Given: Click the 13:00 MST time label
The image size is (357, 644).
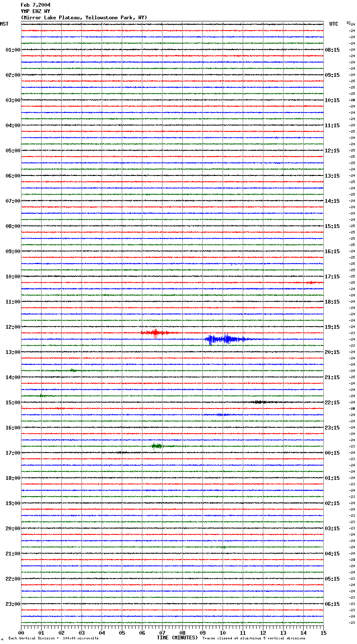Looking at the screenshot, I should (13, 352).
